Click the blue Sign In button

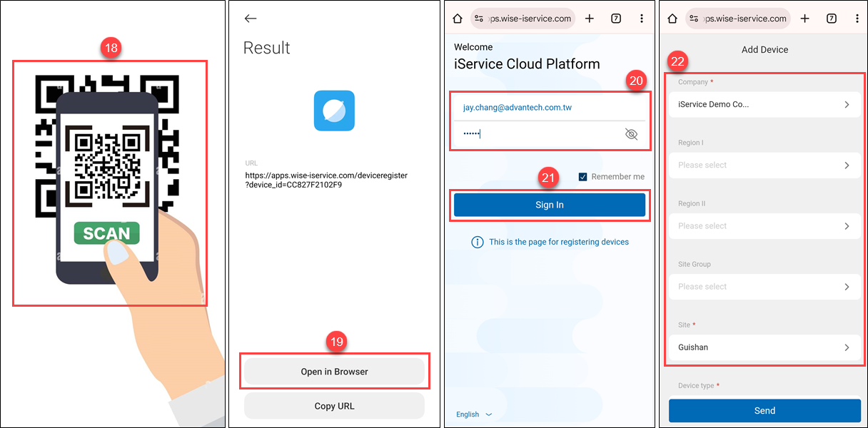[x=550, y=205]
